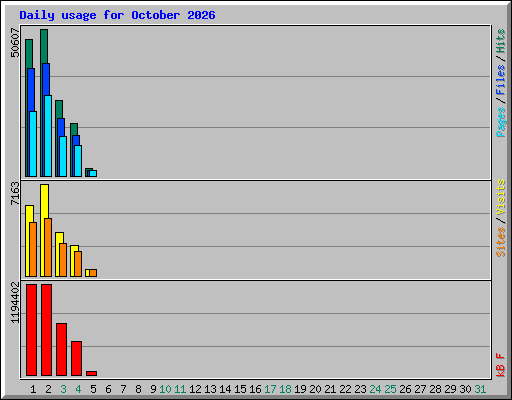Click day 29 on the date axis
The height and width of the screenshot is (400, 512).
pyautogui.click(x=450, y=389)
